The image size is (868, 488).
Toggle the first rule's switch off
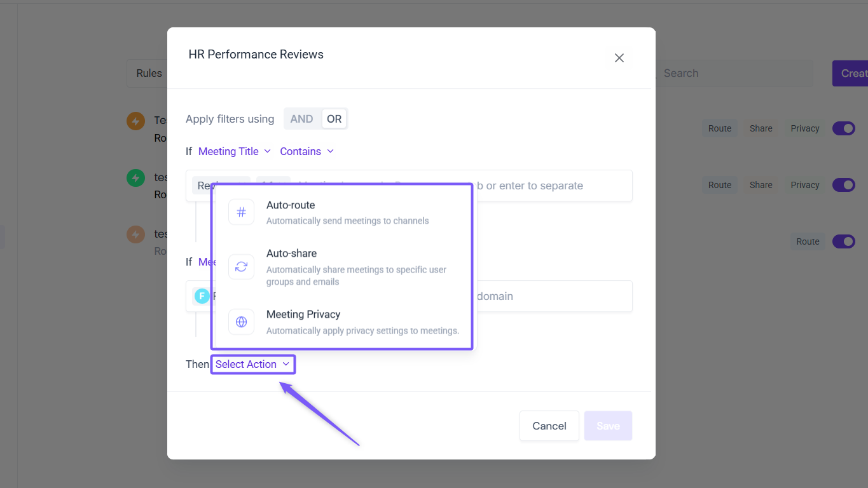(x=843, y=128)
